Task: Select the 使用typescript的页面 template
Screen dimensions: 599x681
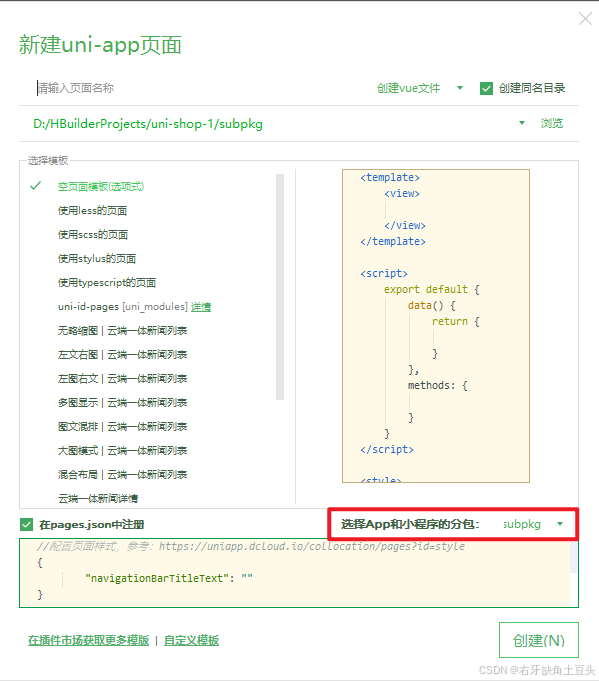Action: (107, 283)
